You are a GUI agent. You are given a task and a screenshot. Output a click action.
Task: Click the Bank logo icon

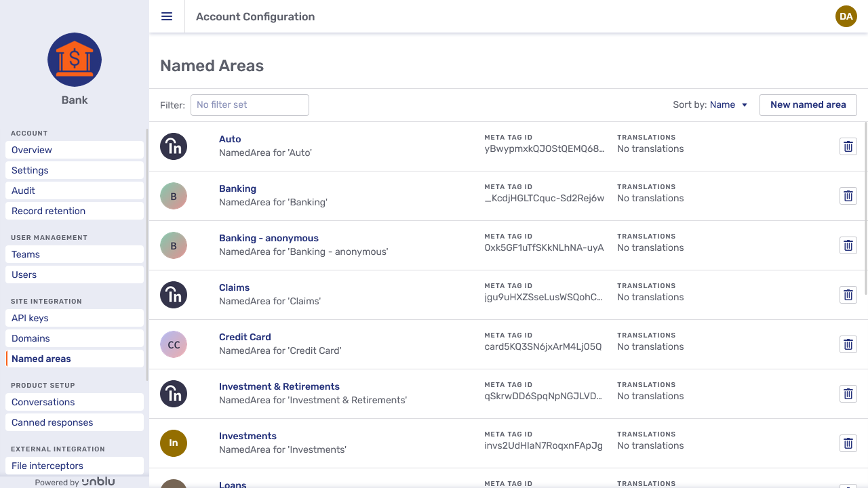(x=75, y=60)
